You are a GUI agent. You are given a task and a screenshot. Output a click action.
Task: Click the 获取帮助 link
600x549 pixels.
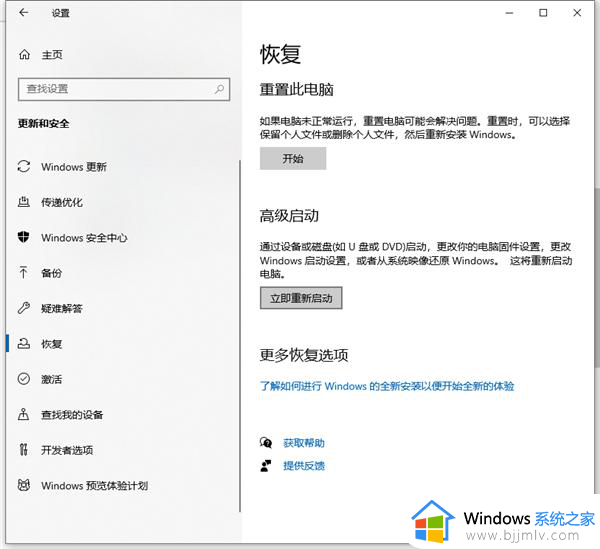tap(304, 443)
